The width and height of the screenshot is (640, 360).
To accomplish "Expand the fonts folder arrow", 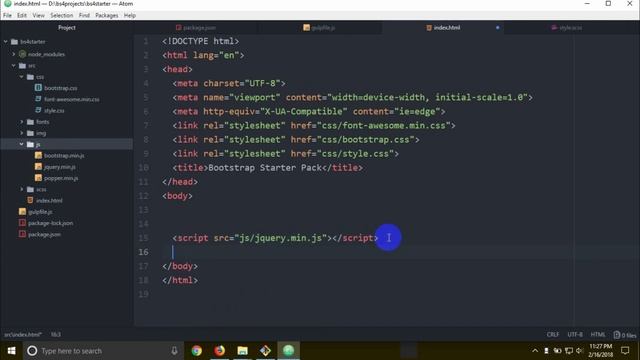I will point(22,122).
